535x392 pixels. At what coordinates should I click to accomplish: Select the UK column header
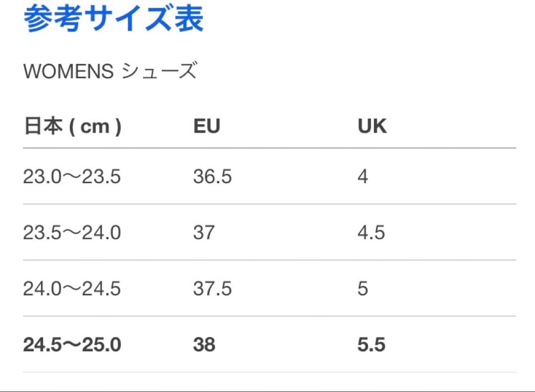(372, 127)
